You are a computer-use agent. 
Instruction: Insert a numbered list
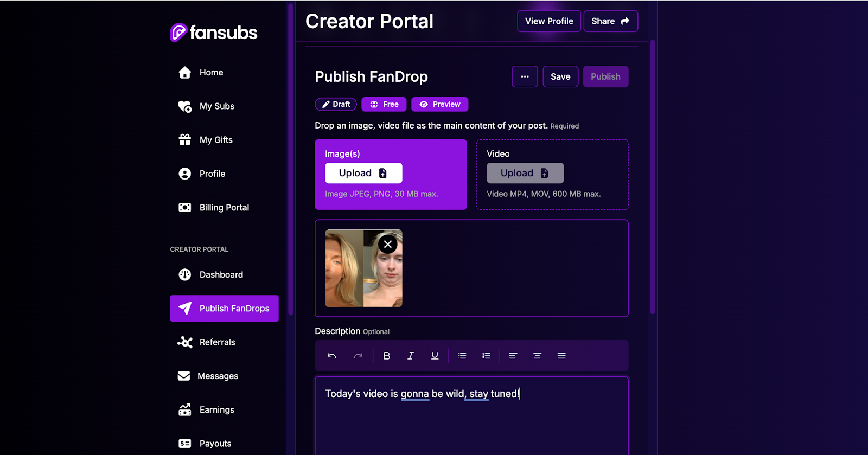point(486,356)
